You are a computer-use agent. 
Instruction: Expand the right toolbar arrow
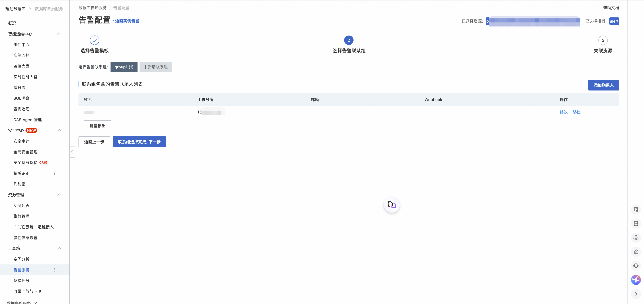pyautogui.click(x=636, y=294)
